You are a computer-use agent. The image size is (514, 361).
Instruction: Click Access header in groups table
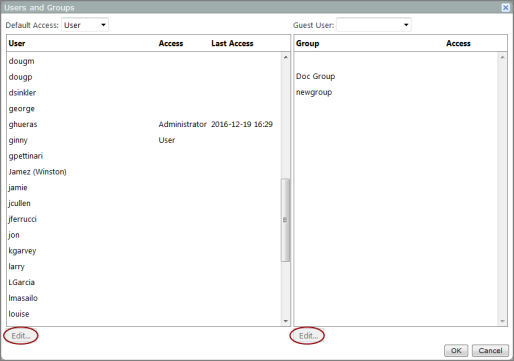tap(458, 43)
